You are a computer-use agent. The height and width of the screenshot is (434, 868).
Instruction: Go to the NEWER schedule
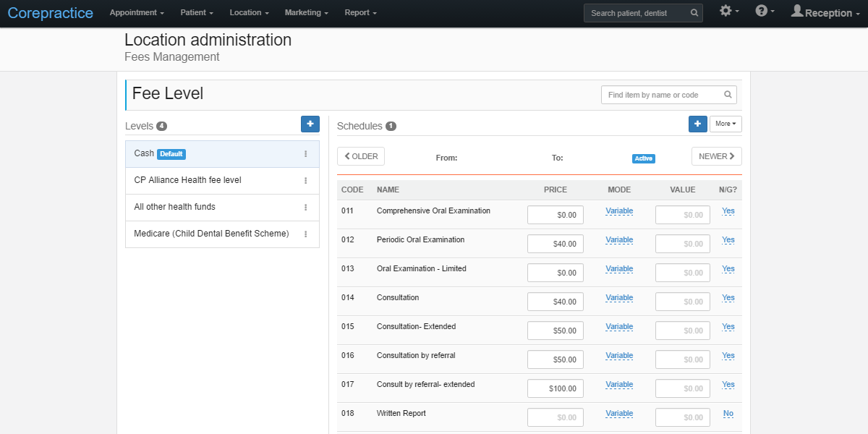[x=716, y=156]
